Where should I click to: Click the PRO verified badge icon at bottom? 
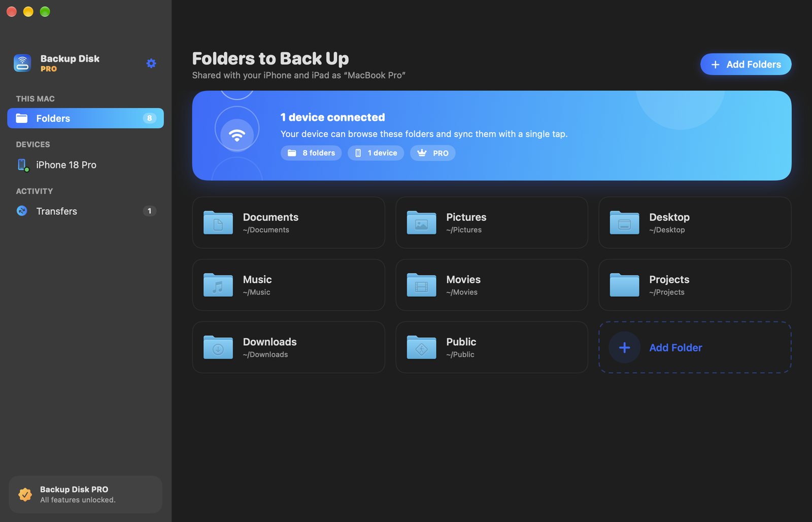[25, 494]
